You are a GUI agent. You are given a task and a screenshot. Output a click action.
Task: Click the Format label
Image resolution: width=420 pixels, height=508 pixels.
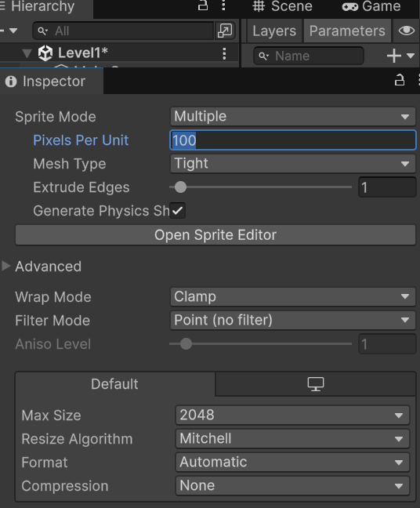pos(45,463)
